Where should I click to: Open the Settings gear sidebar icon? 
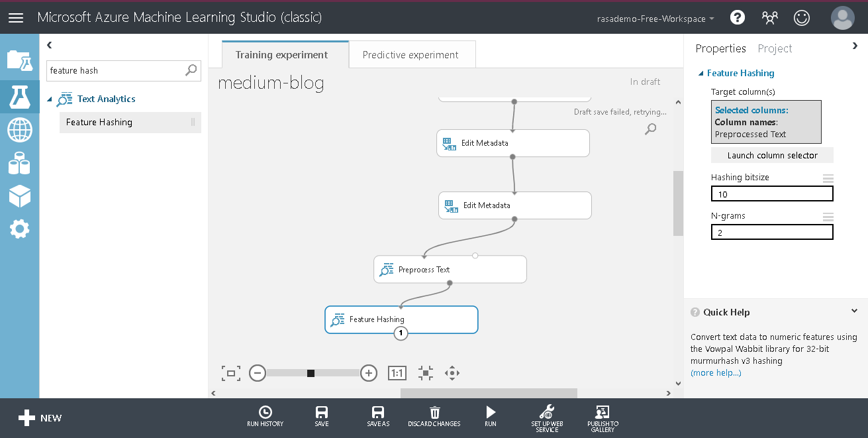(19, 229)
